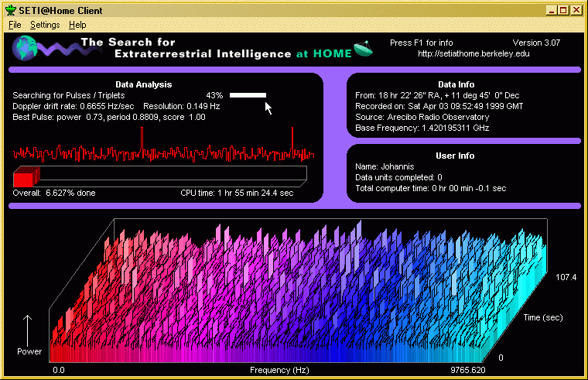Click the 'Press F1 for info' text
Image resolution: width=588 pixels, height=380 pixels.
tap(421, 43)
